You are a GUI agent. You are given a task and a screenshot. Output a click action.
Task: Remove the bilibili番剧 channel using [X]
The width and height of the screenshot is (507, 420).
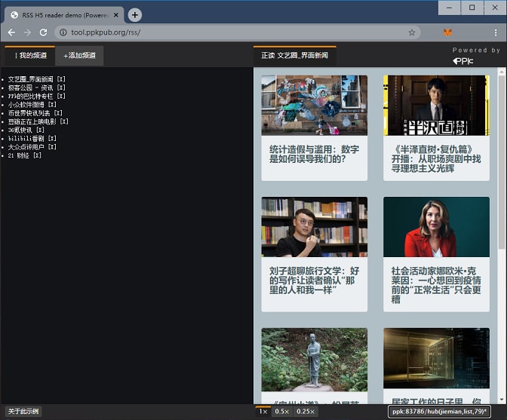(51, 139)
